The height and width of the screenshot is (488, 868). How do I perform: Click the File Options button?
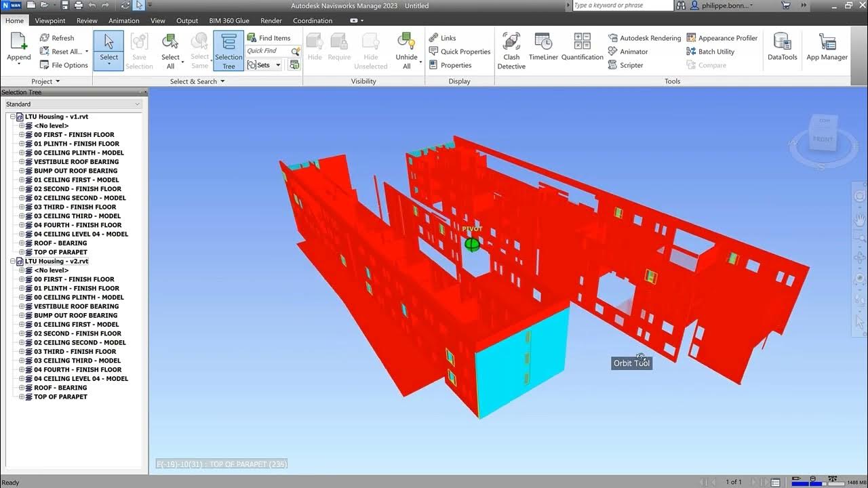(x=64, y=65)
